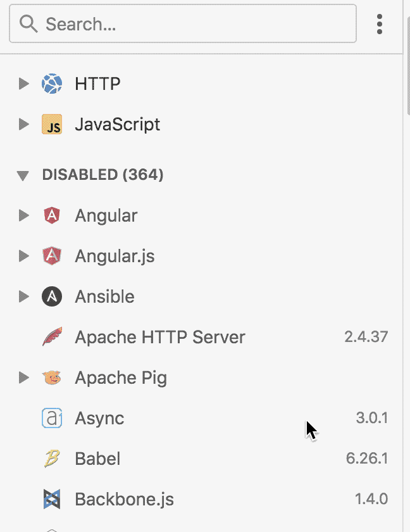Click the Backbone.js logo icon
This screenshot has height=532, width=410.
pos(52,499)
